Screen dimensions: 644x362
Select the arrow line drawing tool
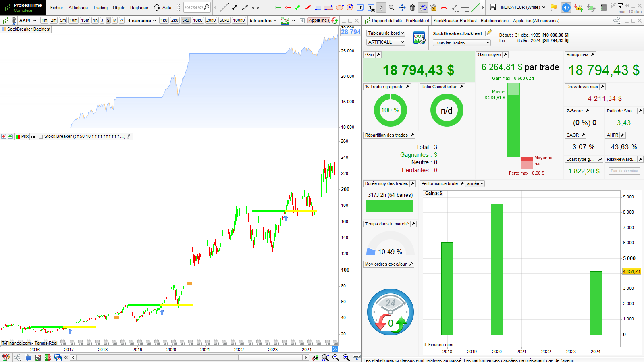[235, 8]
